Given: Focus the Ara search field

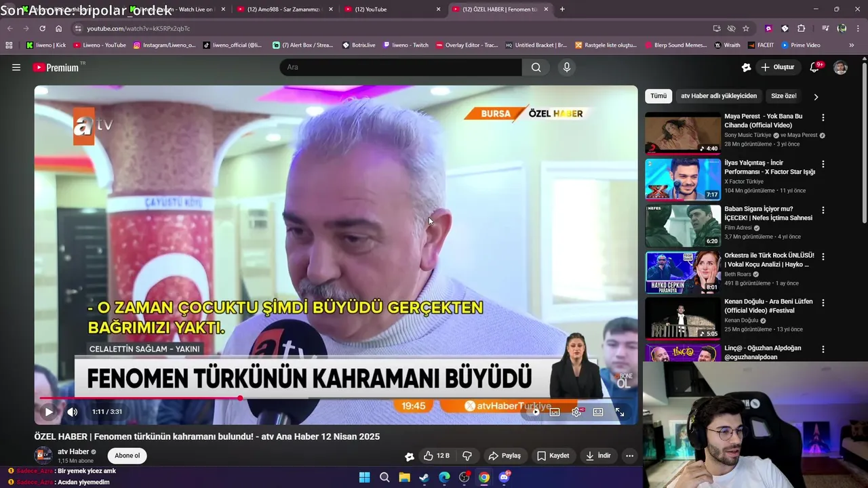Looking at the screenshot, I should click(x=401, y=67).
